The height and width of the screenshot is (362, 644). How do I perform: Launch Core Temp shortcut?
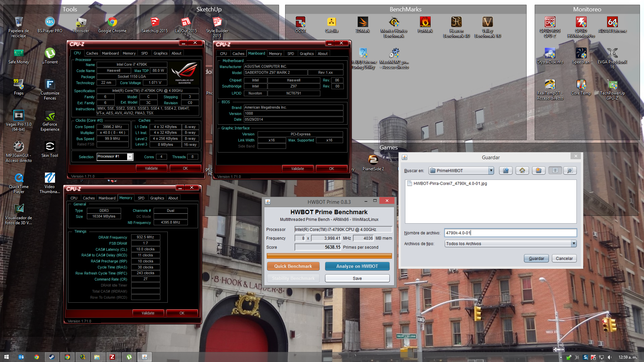click(x=581, y=87)
